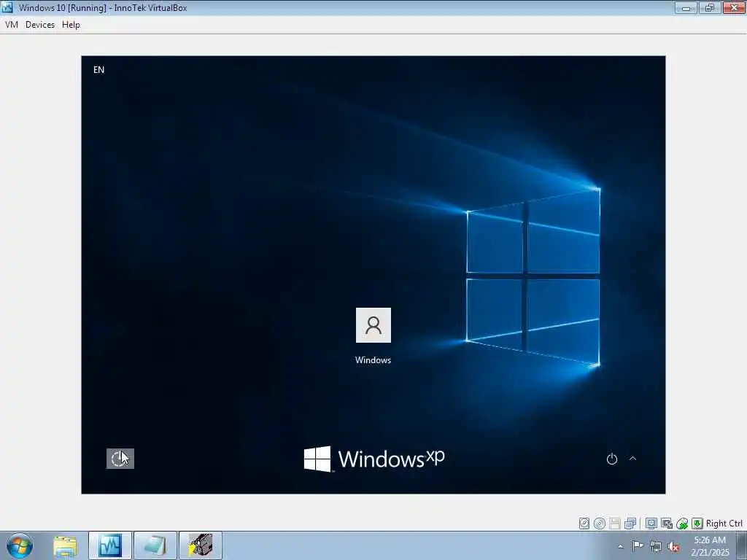Click the EN language indicator

(98, 69)
